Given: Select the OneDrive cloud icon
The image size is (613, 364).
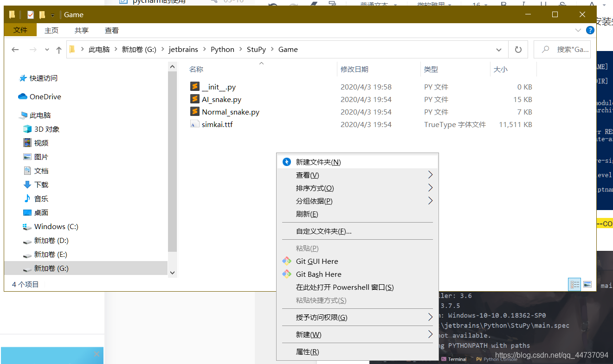Looking at the screenshot, I should 23,96.
